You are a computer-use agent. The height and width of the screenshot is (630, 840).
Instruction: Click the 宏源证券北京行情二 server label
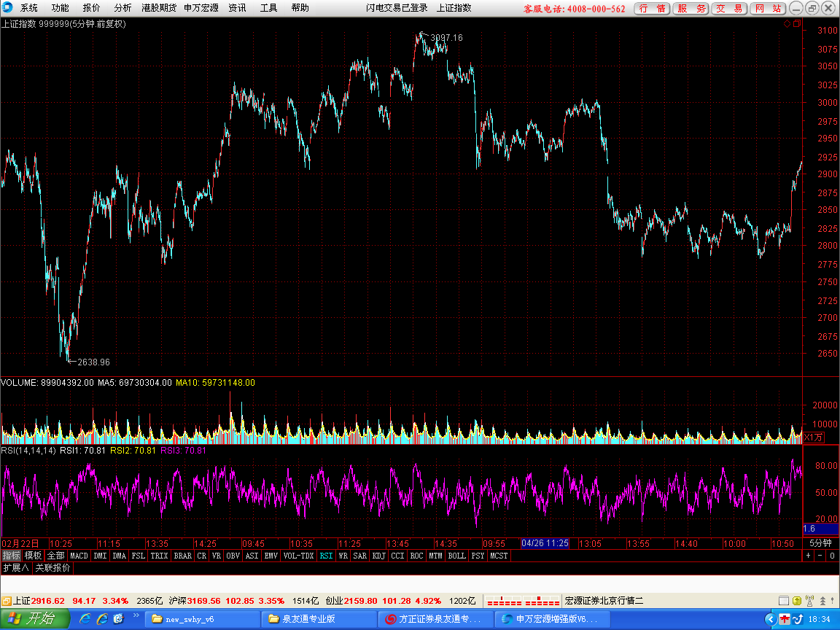(x=604, y=601)
